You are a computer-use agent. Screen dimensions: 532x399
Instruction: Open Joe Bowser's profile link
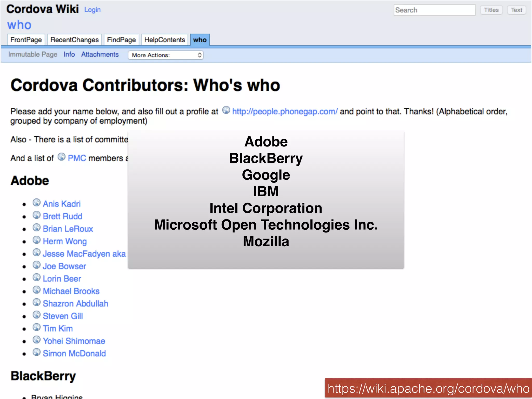coord(64,266)
